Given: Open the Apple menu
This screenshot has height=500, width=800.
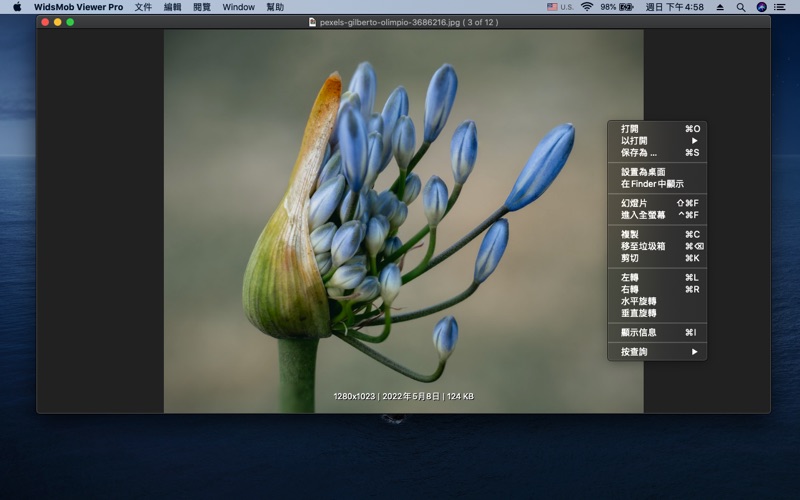Looking at the screenshot, I should [x=17, y=7].
